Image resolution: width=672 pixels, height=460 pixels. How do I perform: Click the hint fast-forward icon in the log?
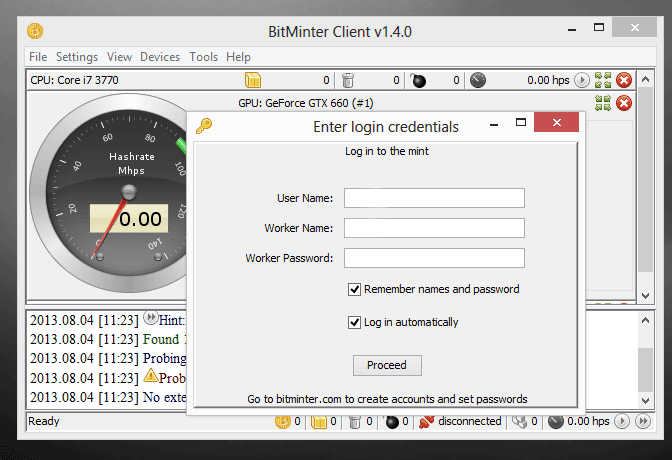(150, 318)
